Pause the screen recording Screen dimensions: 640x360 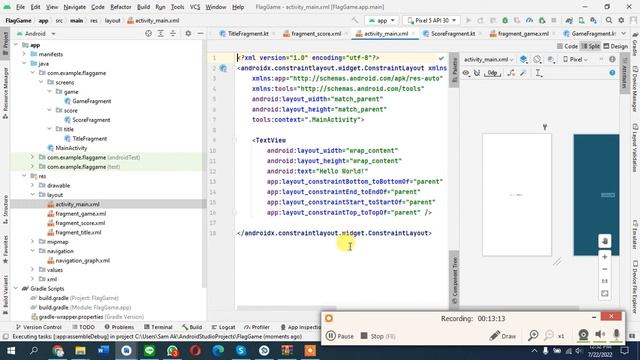(340, 336)
